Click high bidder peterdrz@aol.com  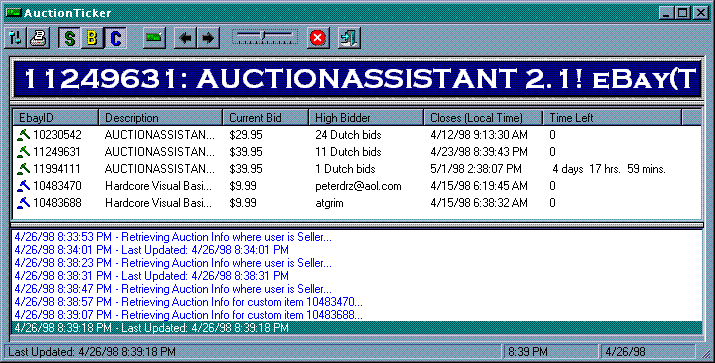coord(358,186)
